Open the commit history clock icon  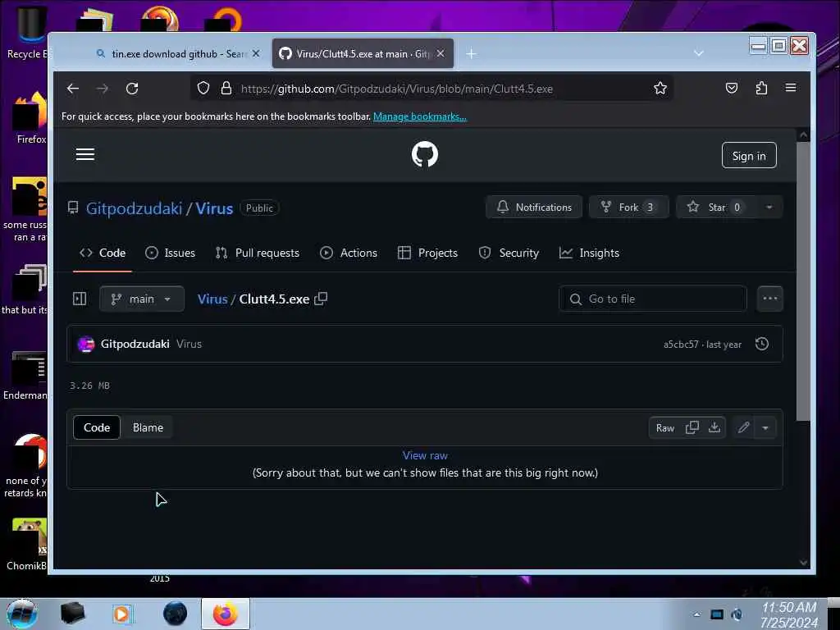[762, 344]
